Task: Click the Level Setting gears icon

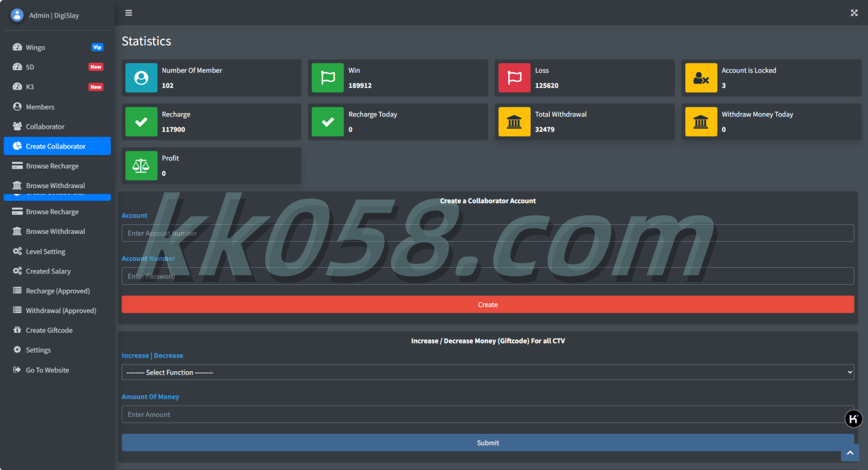Action: [x=18, y=251]
